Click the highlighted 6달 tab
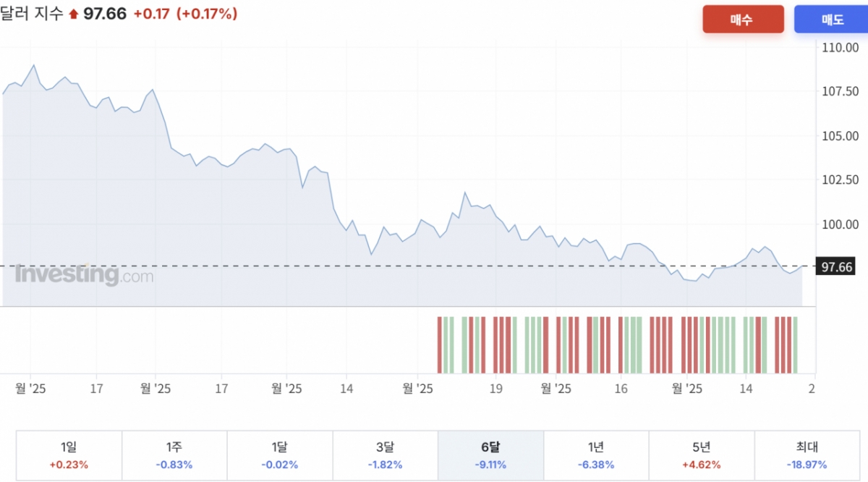 tap(490, 455)
